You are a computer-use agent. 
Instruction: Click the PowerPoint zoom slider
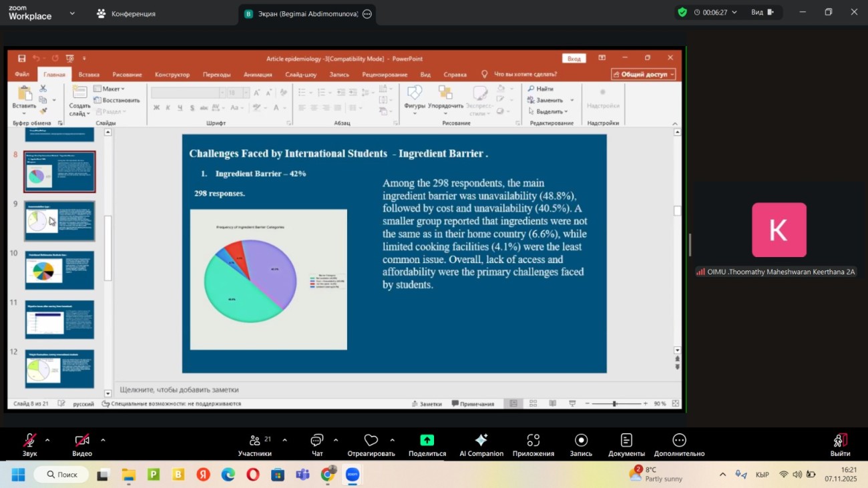pyautogui.click(x=614, y=404)
